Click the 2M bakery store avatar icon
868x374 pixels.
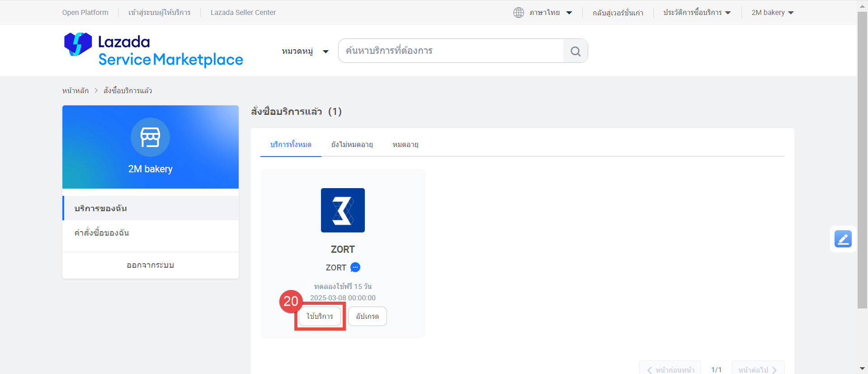coord(150,137)
